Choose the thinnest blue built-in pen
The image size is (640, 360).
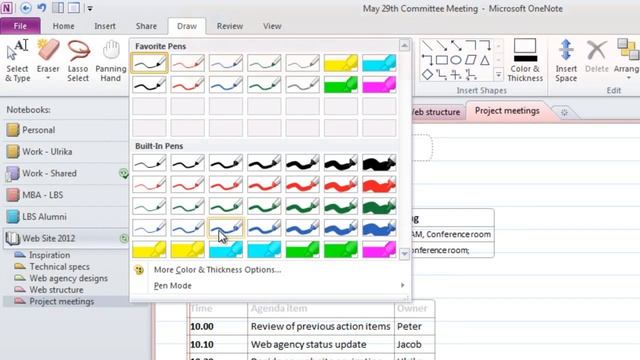pyautogui.click(x=149, y=228)
